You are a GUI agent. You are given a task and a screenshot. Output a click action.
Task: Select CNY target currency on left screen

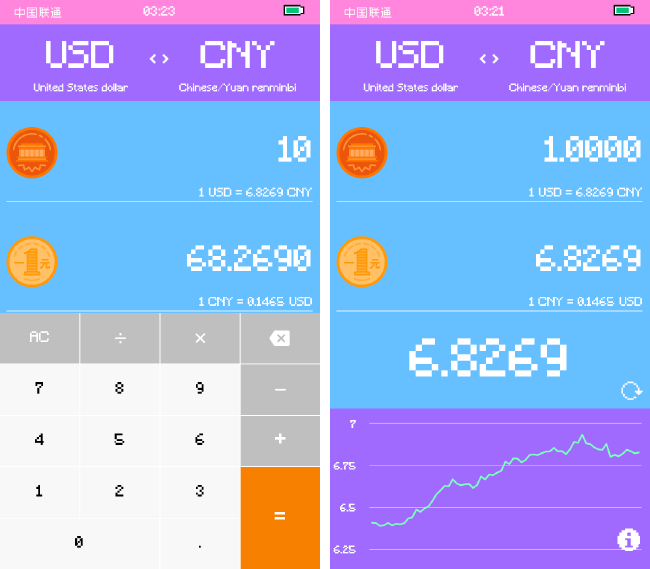(x=237, y=55)
